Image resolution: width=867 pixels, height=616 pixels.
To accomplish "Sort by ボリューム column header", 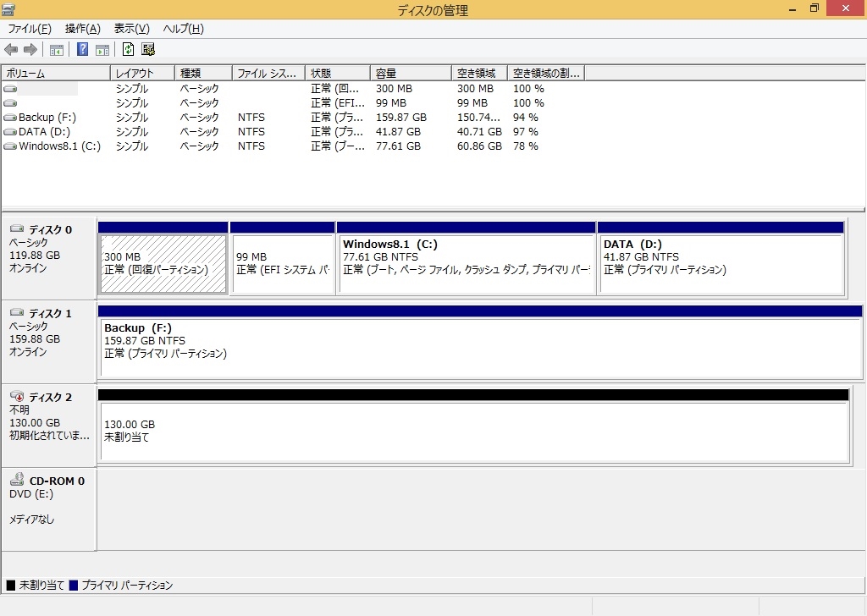I will tap(56, 73).
